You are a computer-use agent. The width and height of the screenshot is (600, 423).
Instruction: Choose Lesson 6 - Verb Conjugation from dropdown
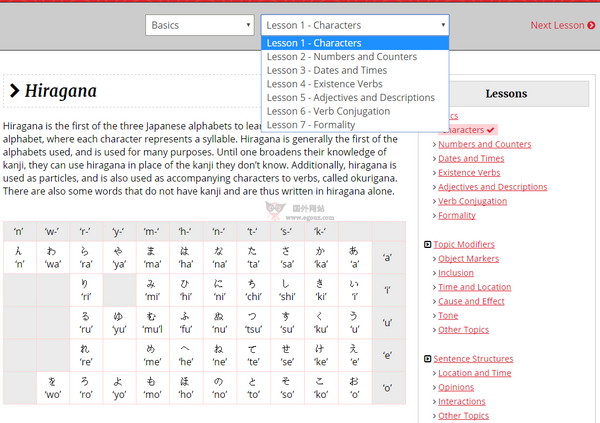coord(328,111)
